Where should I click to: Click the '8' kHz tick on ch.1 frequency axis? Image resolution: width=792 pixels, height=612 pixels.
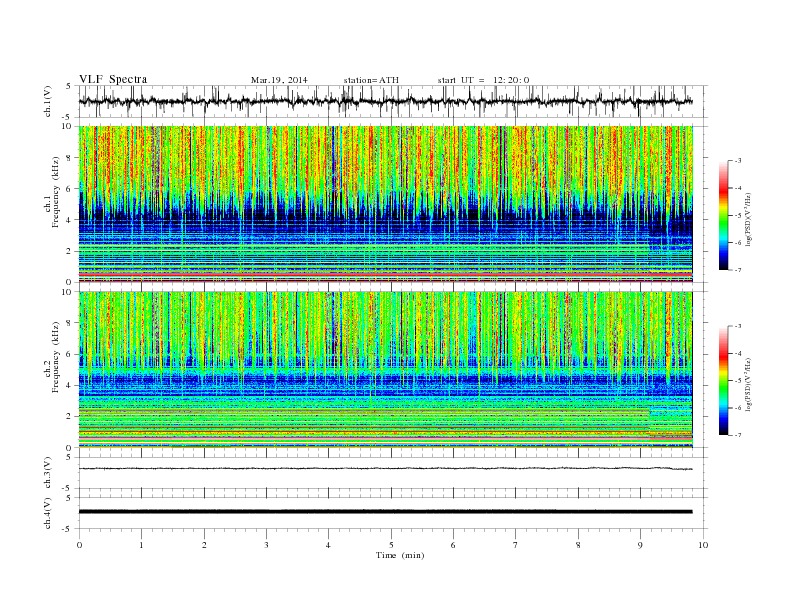click(69, 158)
